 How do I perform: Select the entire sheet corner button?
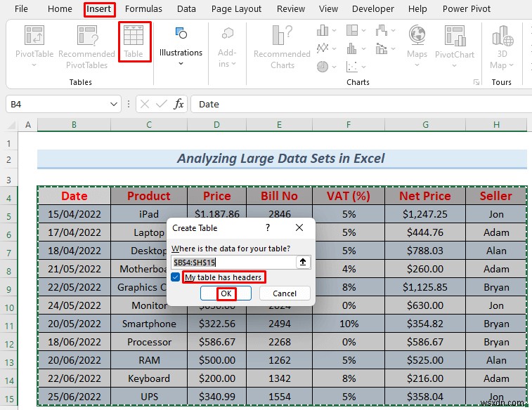click(x=11, y=125)
